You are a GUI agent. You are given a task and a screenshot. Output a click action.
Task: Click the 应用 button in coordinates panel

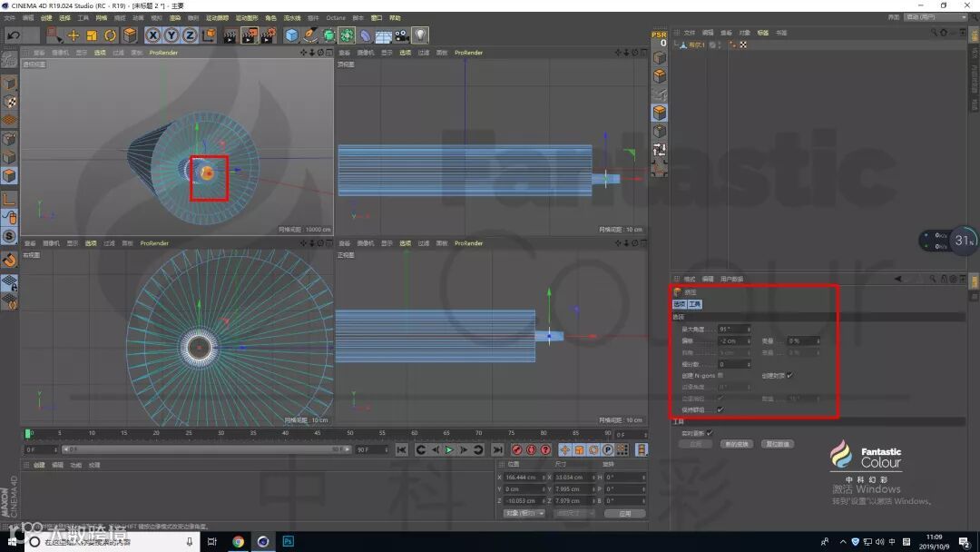tap(624, 513)
